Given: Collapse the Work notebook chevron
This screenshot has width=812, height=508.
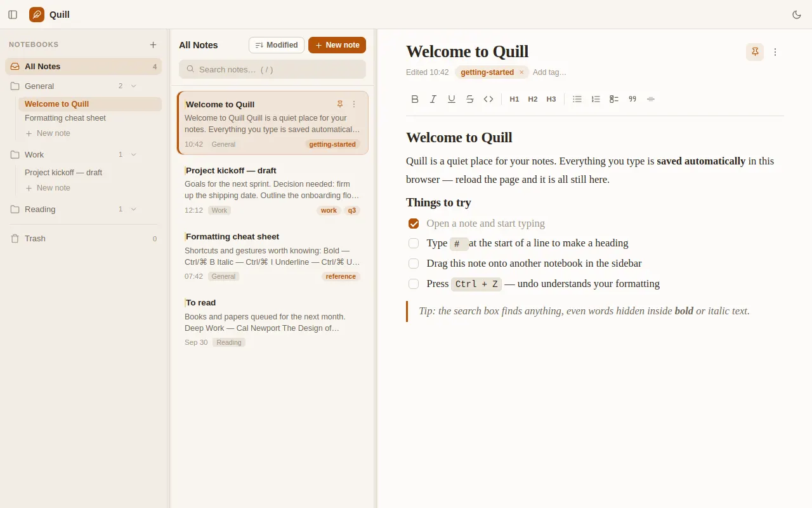Looking at the screenshot, I should coord(133,154).
